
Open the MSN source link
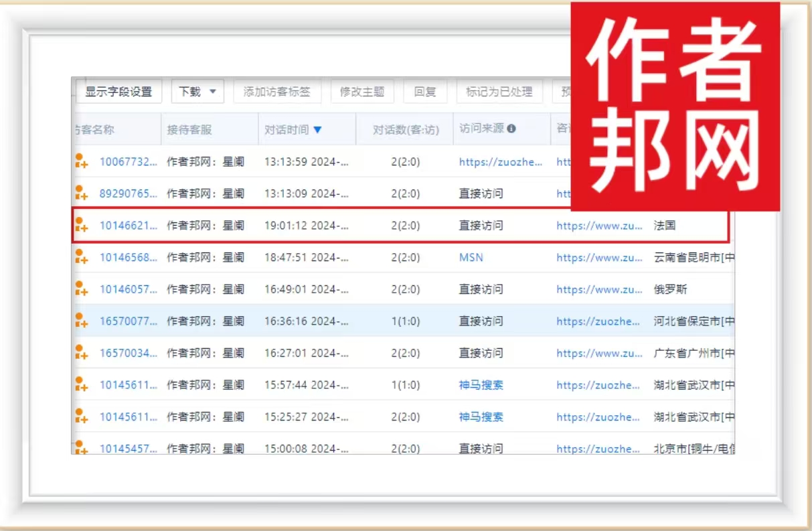pos(471,257)
